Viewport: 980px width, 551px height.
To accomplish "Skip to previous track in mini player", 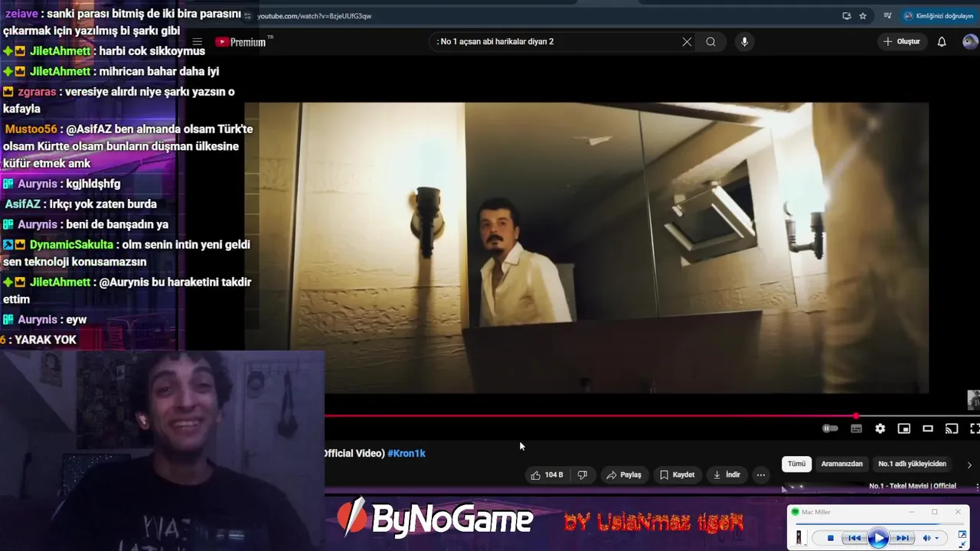I will (854, 538).
